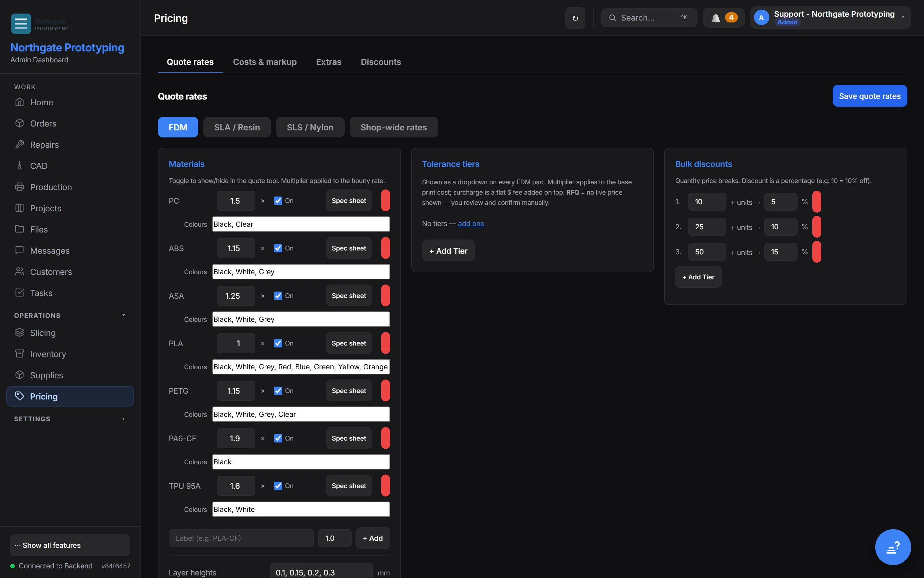924x578 pixels.
Task: Open Tasks in the sidebar
Action: (70, 293)
